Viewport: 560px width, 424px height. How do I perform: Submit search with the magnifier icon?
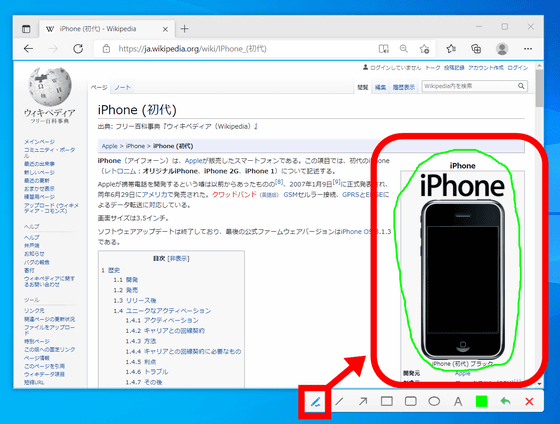click(521, 86)
